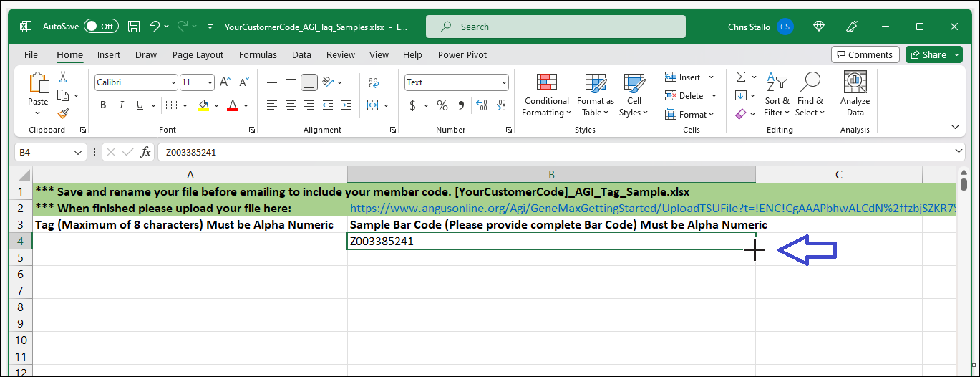Open the angusonline.org upload link

pyautogui.click(x=652, y=209)
